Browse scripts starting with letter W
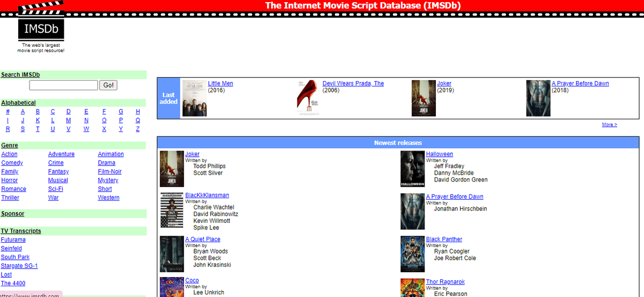The image size is (644, 297). 86,129
